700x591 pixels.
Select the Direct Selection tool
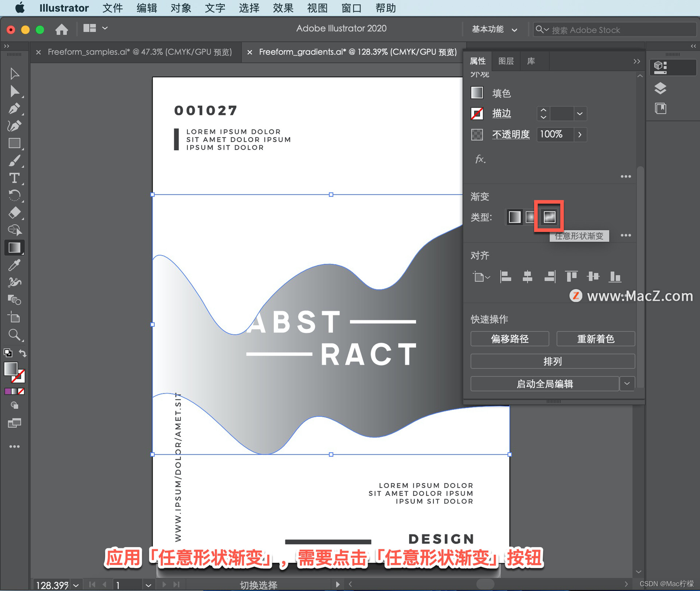click(x=14, y=91)
